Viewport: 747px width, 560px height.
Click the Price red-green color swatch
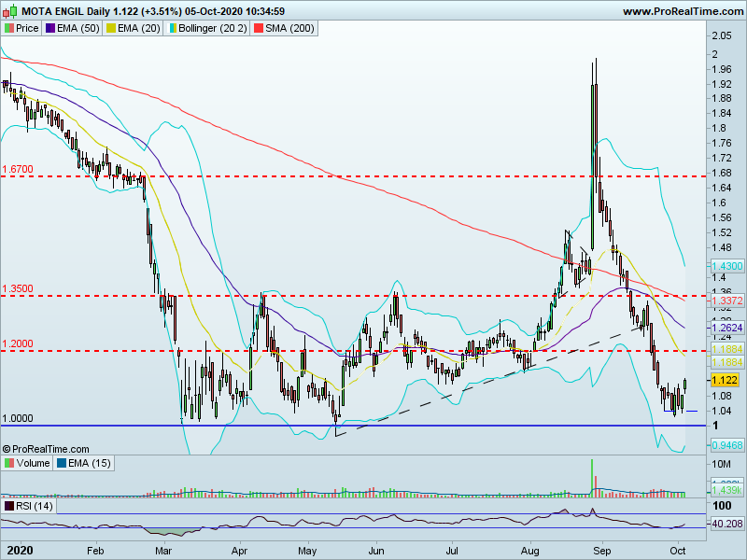coord(9,29)
